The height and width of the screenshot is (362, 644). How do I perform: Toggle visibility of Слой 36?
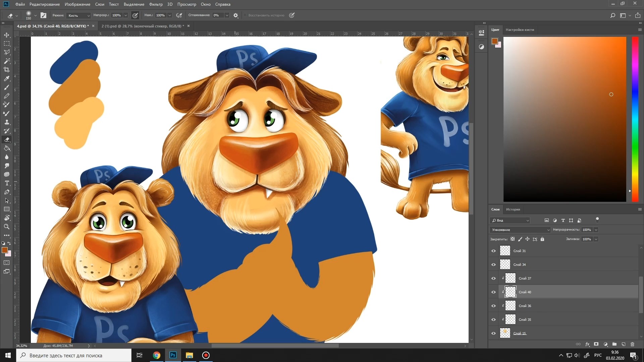click(493, 306)
